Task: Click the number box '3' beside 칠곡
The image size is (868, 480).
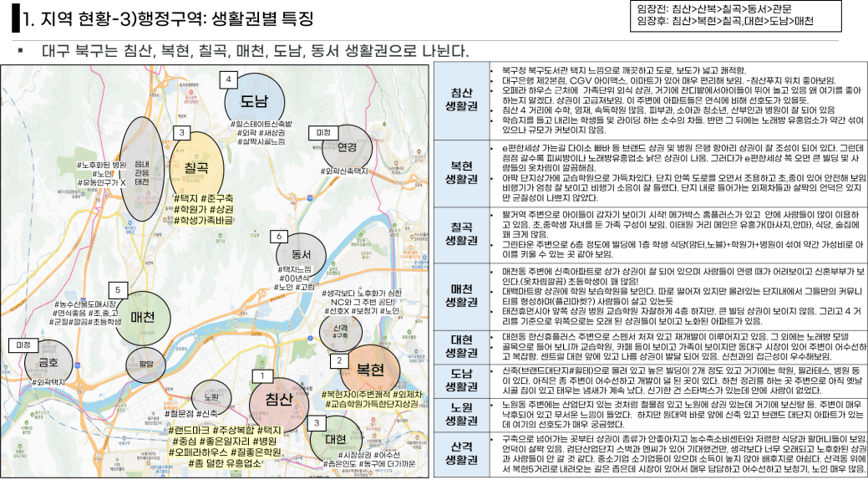Action: pos(181,133)
